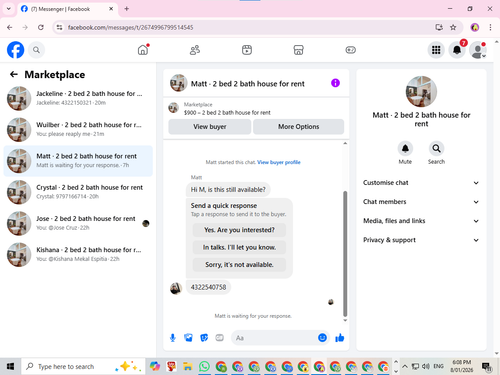
Task: Click the Facebook search magnifier icon
Action: [36, 50]
